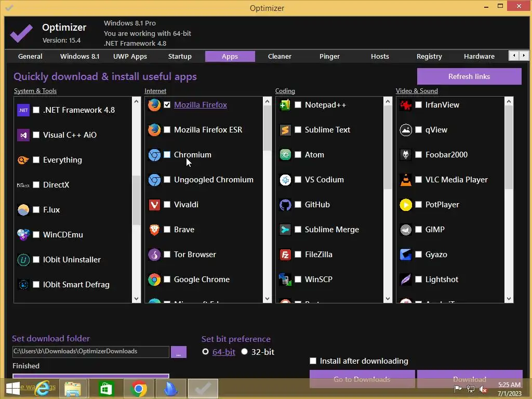Click the Refresh links button
532x399 pixels.
pos(469,76)
